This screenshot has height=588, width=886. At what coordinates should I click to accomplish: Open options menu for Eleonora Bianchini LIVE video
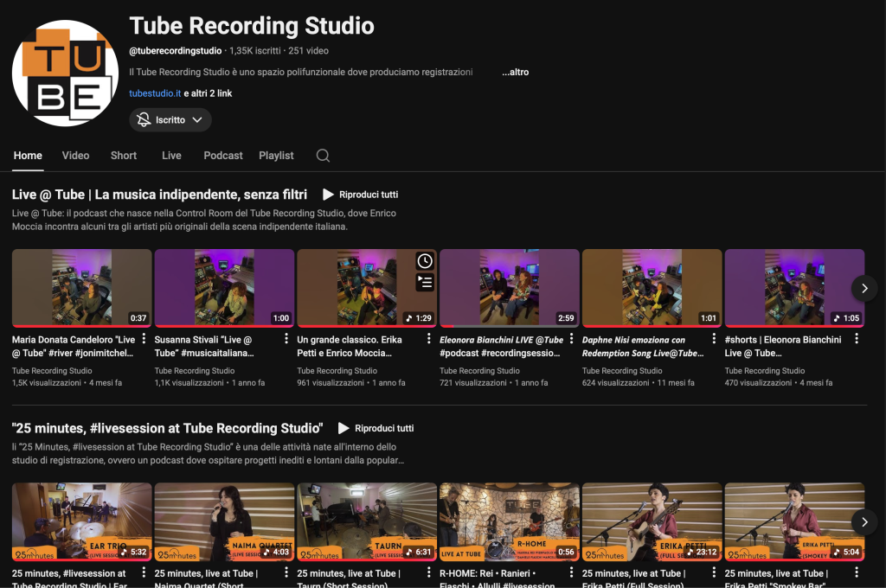tap(571, 338)
